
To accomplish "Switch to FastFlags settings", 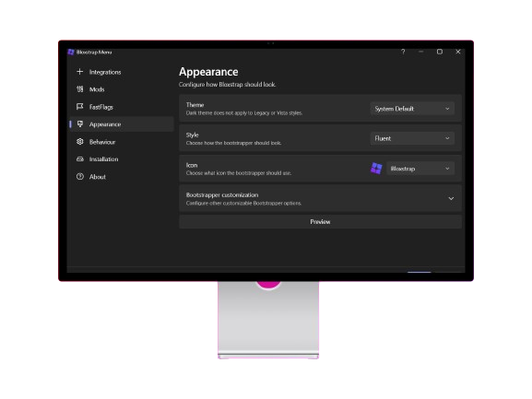I will [122, 107].
